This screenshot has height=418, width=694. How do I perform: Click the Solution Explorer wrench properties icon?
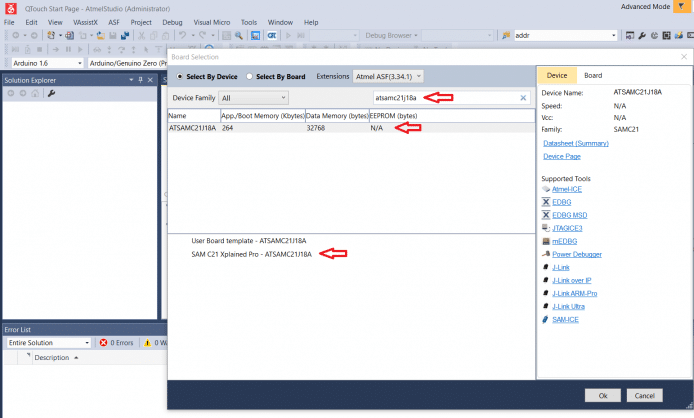click(51, 93)
